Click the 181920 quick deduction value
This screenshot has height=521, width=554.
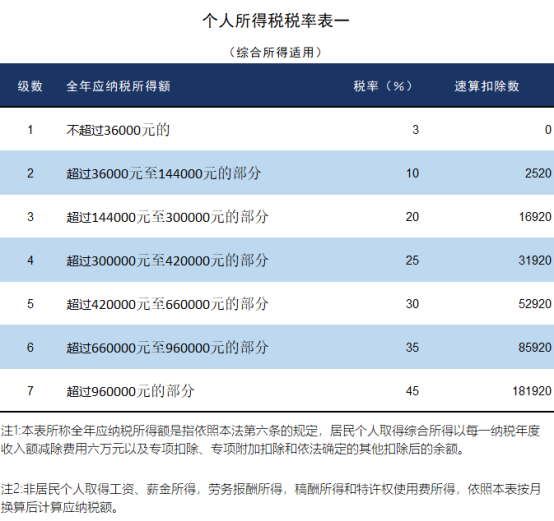pos(532,391)
